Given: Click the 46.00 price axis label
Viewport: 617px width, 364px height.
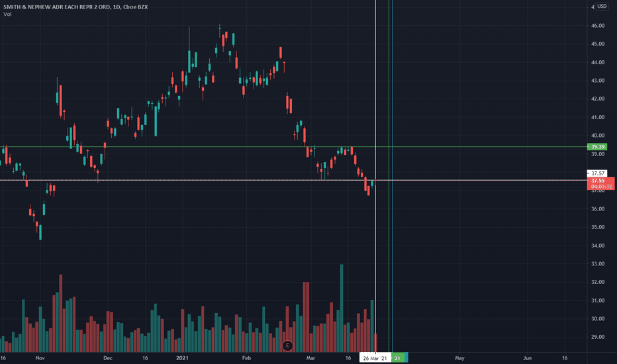Looking at the screenshot, I should tap(598, 26).
